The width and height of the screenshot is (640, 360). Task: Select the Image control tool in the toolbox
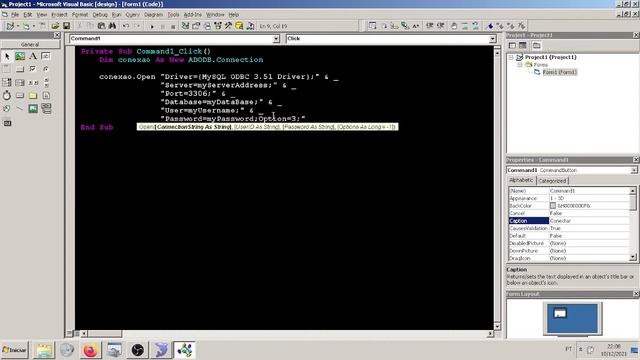33,109
